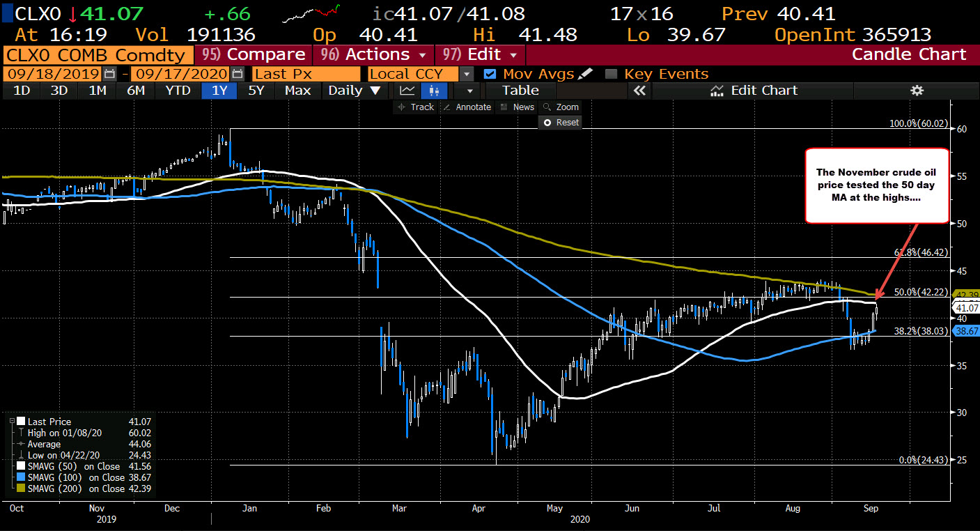Select the 5Y range tab
This screenshot has height=531, width=980.
[257, 91]
